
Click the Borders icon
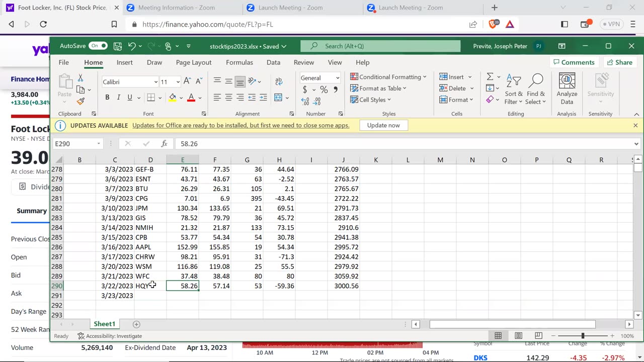pos(151,98)
